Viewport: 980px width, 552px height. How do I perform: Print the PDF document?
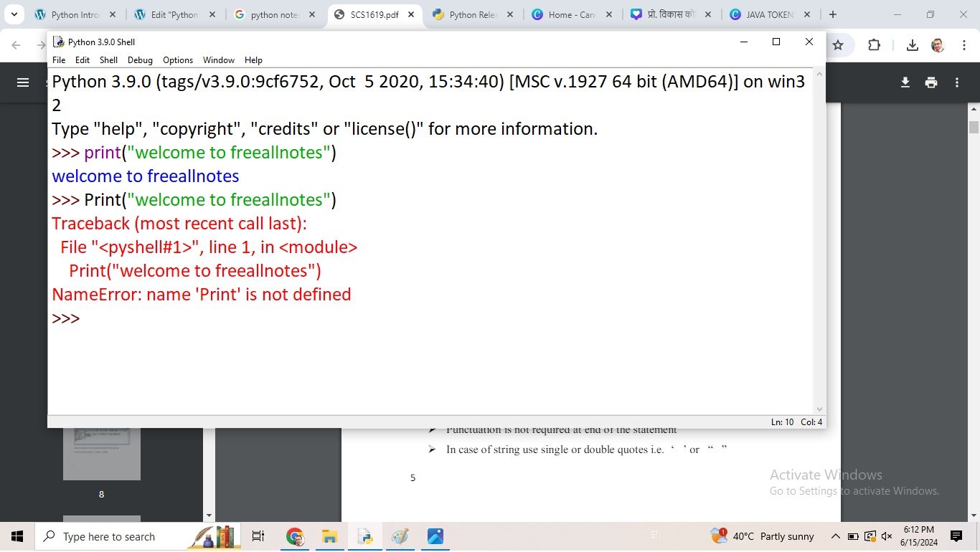pyautogui.click(x=931, y=82)
